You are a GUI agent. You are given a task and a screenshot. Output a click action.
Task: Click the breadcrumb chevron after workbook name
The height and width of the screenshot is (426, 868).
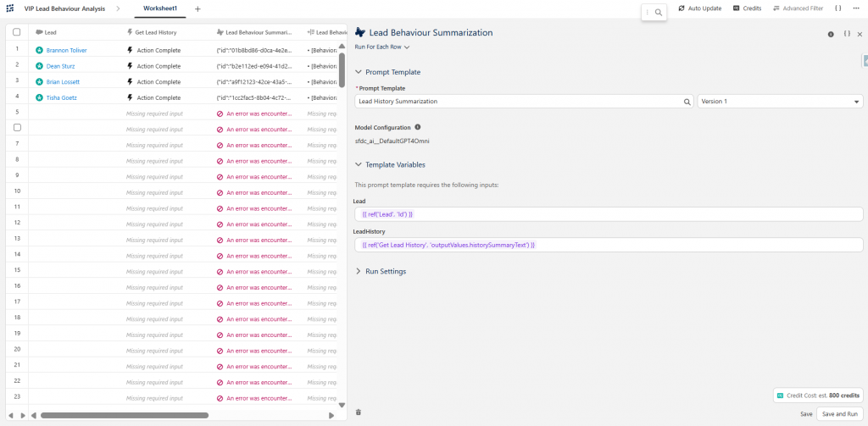click(118, 8)
